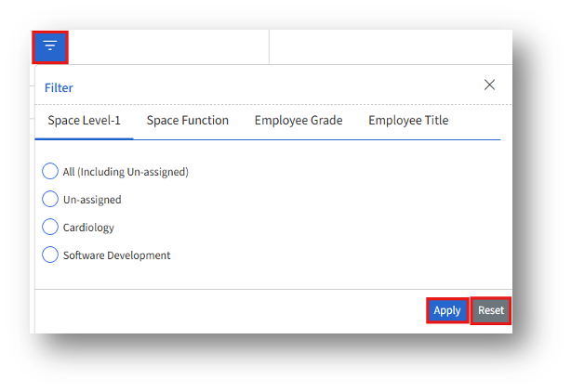Open the Space Function tab

(188, 121)
